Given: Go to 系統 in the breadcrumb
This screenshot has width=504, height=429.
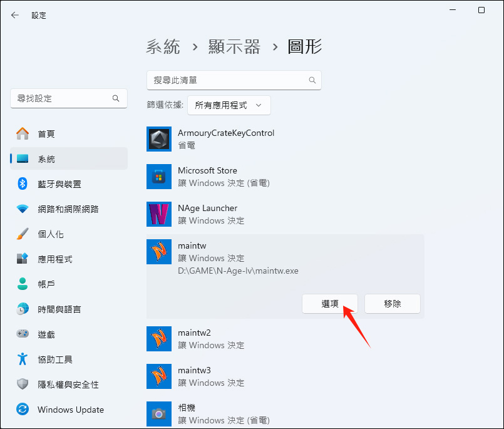Looking at the screenshot, I should click(163, 47).
